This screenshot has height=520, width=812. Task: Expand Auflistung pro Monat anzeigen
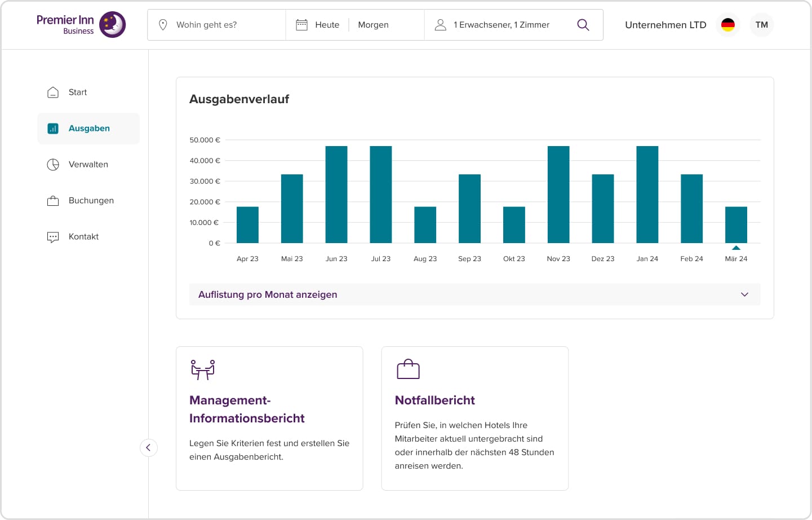(474, 294)
